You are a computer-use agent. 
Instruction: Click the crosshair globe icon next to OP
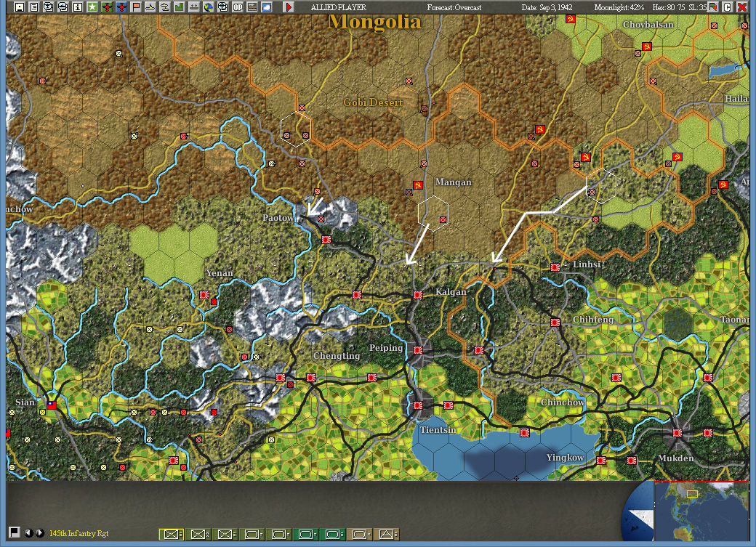coord(222,7)
